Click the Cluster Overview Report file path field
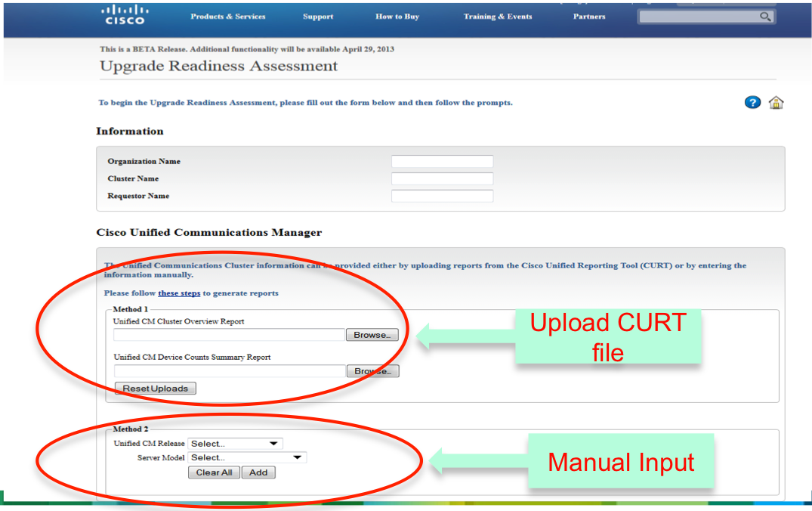This screenshot has width=812, height=511. 230,335
